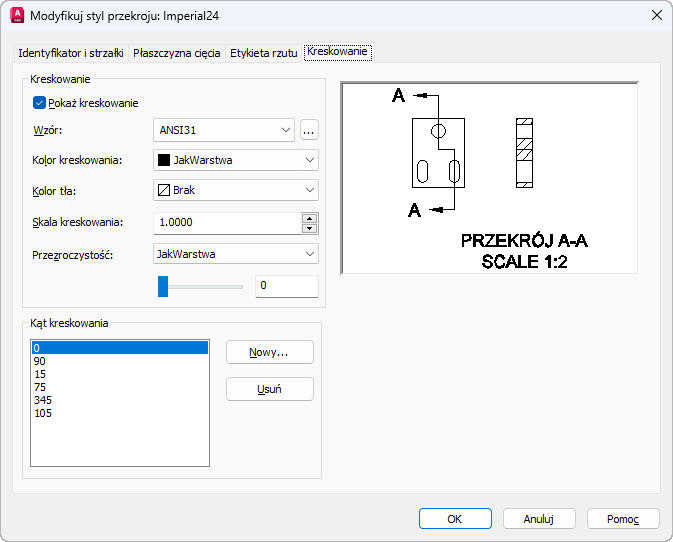Open the Wzór ANSI31 dropdown
This screenshot has width=673, height=542.
[224, 130]
